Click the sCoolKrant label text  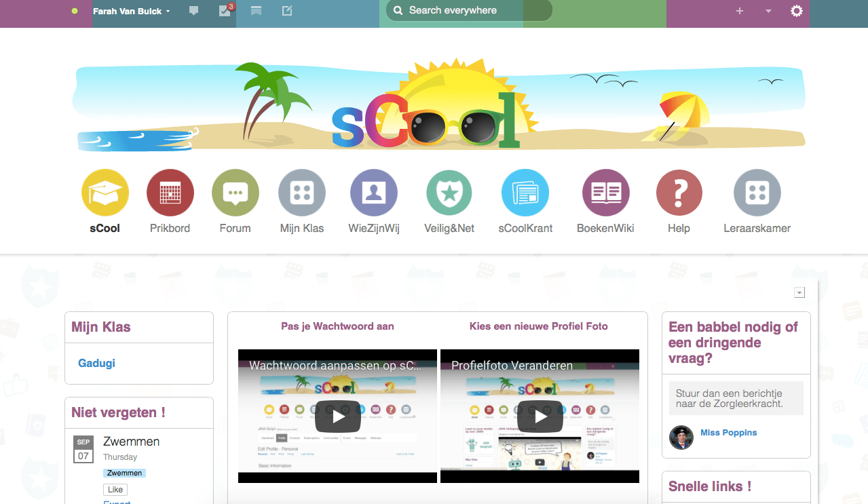(x=525, y=228)
